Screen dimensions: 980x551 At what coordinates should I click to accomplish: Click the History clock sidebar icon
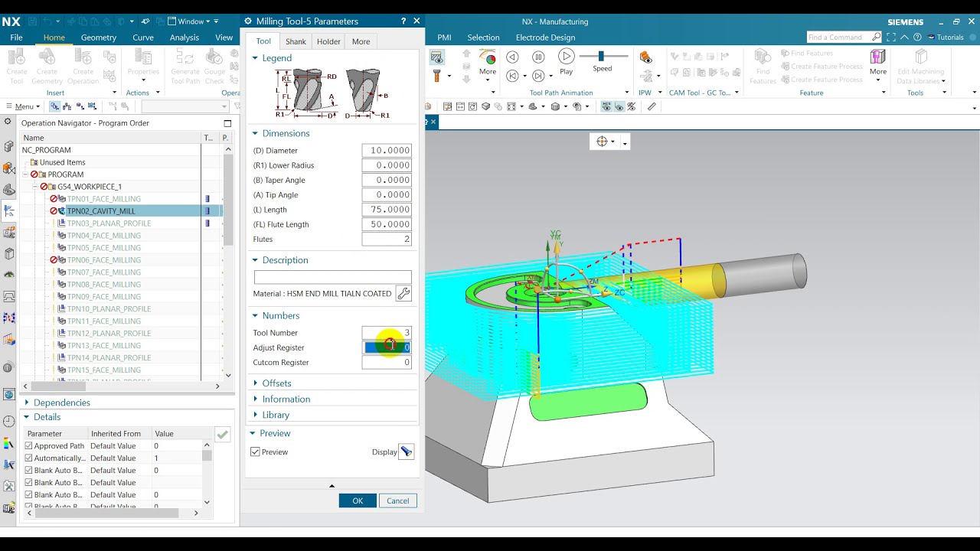(9, 422)
